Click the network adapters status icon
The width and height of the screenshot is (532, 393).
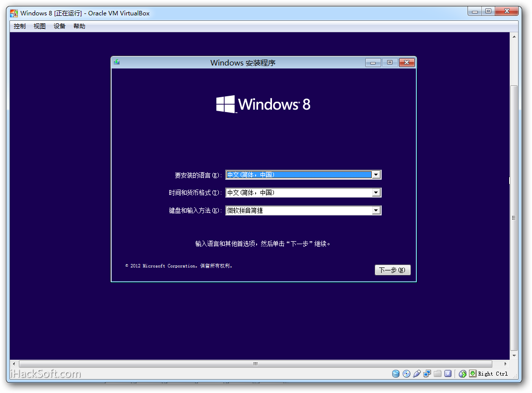pos(427,374)
